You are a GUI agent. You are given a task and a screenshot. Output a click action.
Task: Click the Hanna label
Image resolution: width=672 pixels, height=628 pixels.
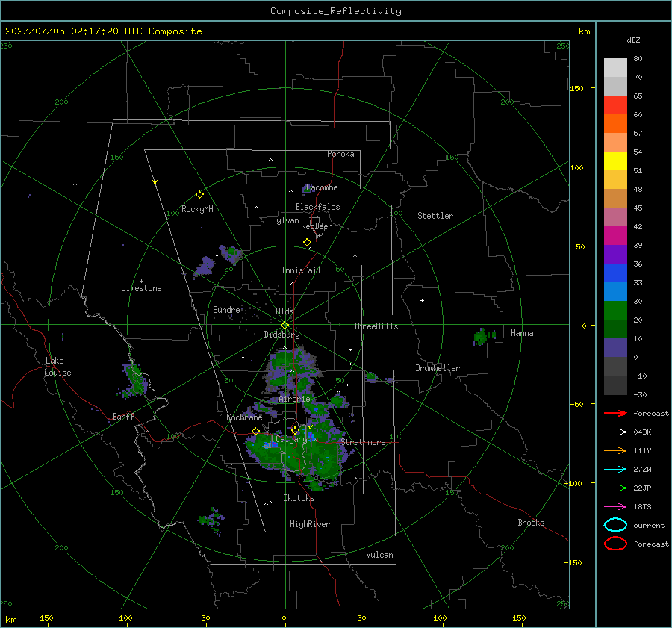click(522, 333)
